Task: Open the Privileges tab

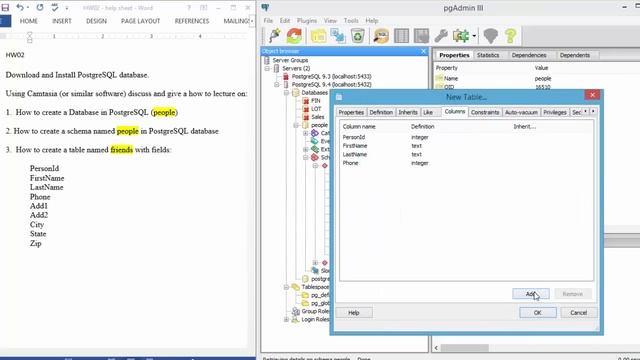Action: point(555,112)
